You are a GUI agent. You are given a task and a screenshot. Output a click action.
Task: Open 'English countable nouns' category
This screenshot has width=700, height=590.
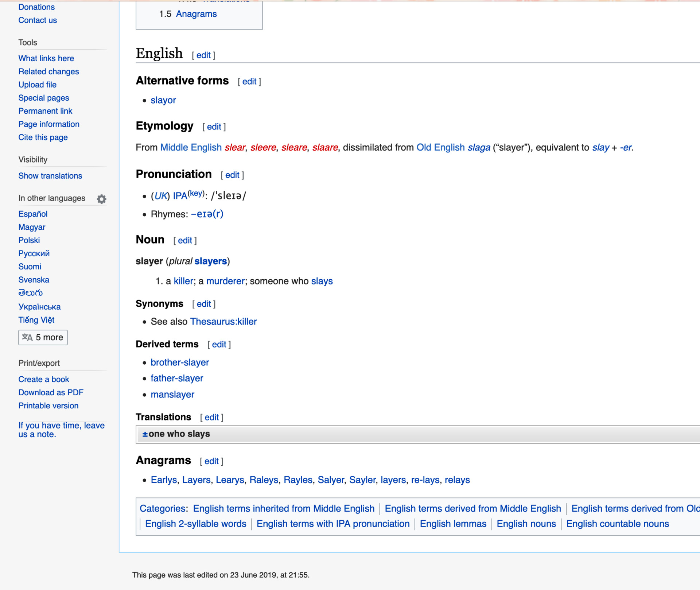(x=617, y=524)
